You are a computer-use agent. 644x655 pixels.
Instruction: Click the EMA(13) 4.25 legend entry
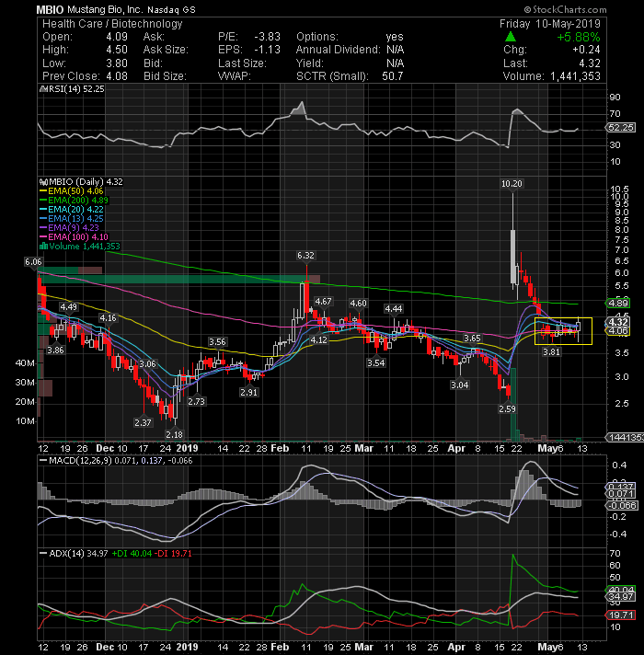click(x=72, y=218)
